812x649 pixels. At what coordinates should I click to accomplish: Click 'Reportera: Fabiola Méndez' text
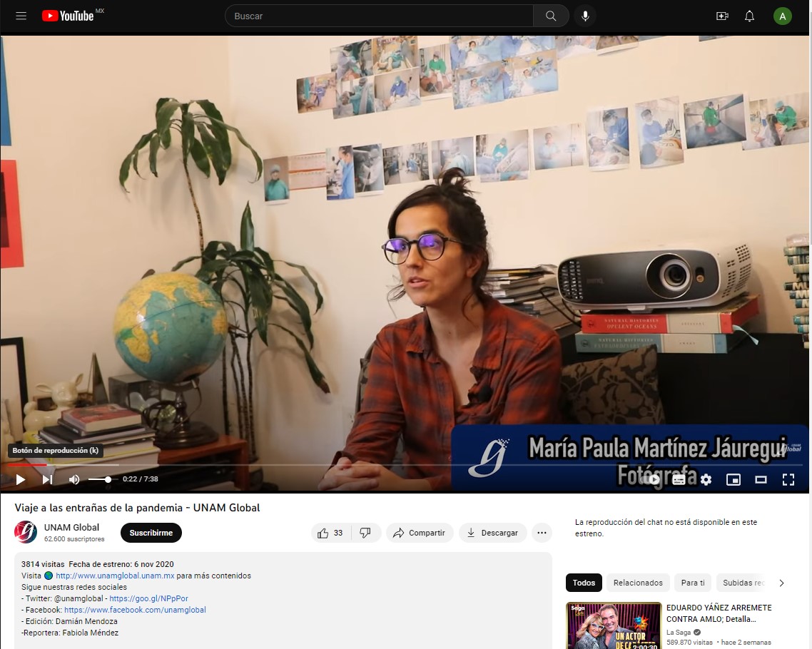70,633
